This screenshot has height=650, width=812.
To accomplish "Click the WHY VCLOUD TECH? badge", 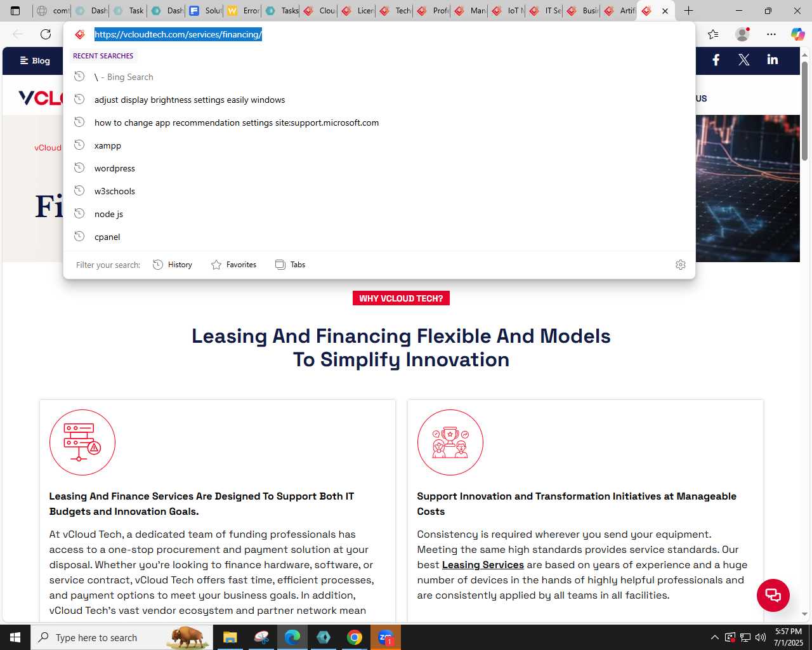I will [401, 298].
